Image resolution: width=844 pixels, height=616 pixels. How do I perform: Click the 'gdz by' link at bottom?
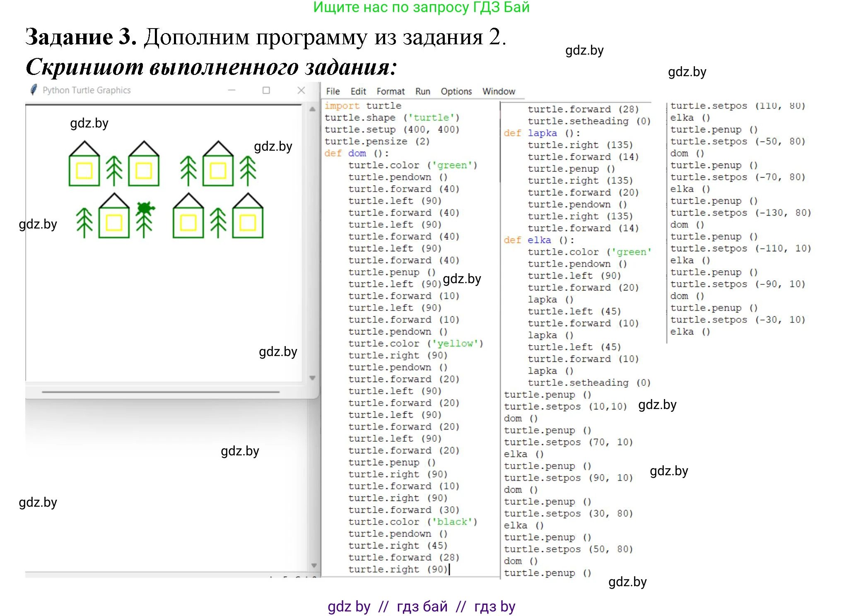tap(348, 606)
